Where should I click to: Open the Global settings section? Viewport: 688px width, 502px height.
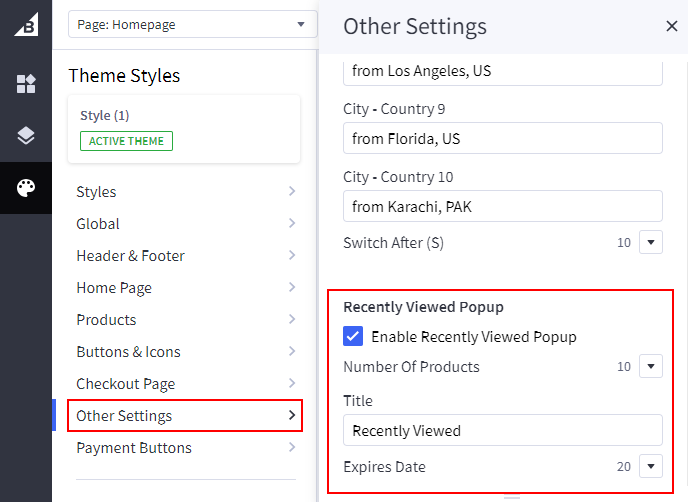pos(185,224)
